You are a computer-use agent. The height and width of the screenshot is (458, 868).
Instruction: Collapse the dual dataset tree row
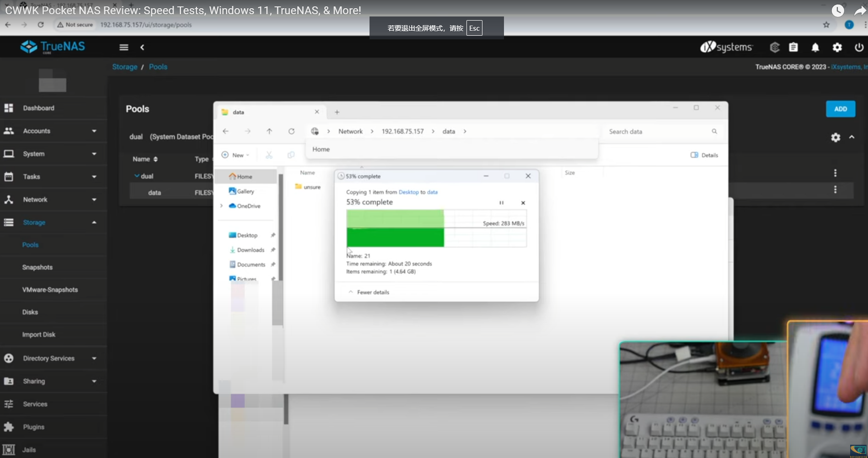click(x=136, y=176)
